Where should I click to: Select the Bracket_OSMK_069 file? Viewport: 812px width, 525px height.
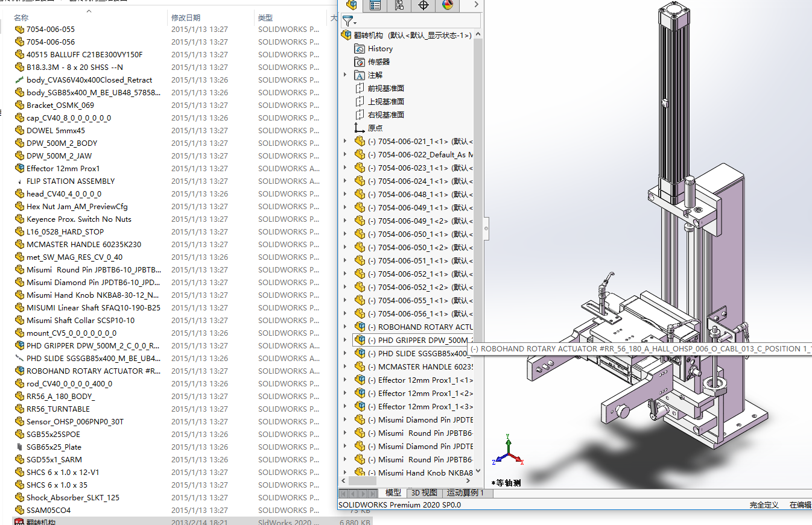click(60, 105)
